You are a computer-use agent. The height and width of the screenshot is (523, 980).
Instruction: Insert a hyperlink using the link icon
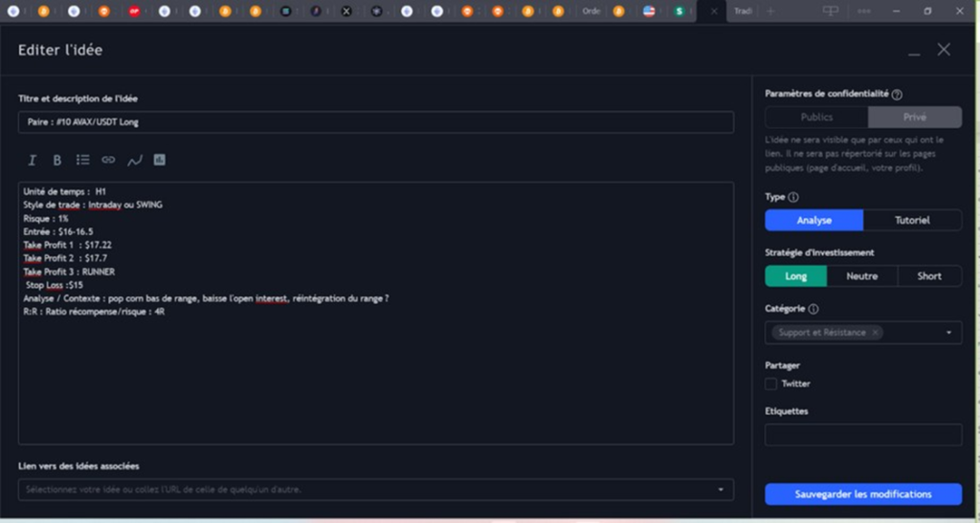pos(108,161)
